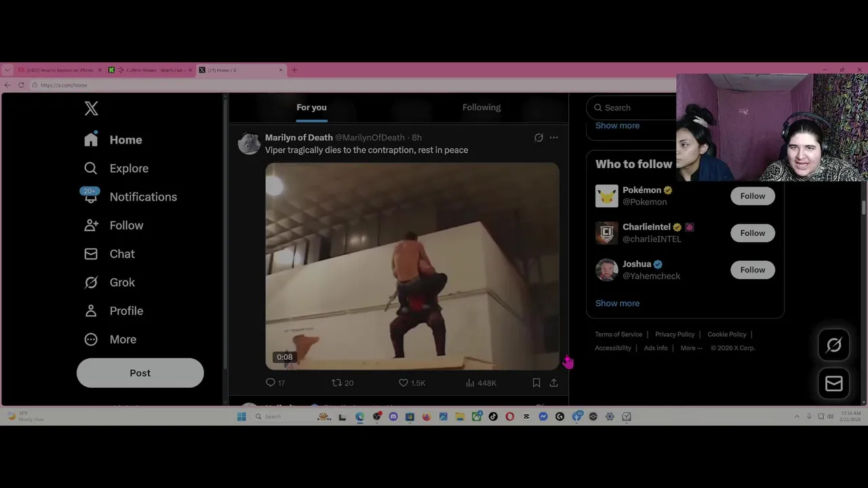Click the share icon on the post
Image resolution: width=868 pixels, height=488 pixels.
click(x=554, y=383)
